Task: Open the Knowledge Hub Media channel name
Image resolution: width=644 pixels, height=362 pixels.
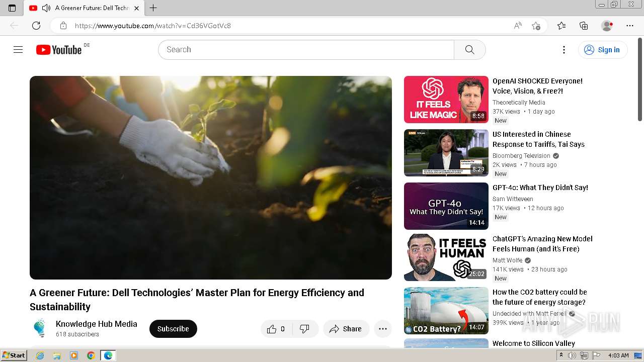Action: point(97,324)
